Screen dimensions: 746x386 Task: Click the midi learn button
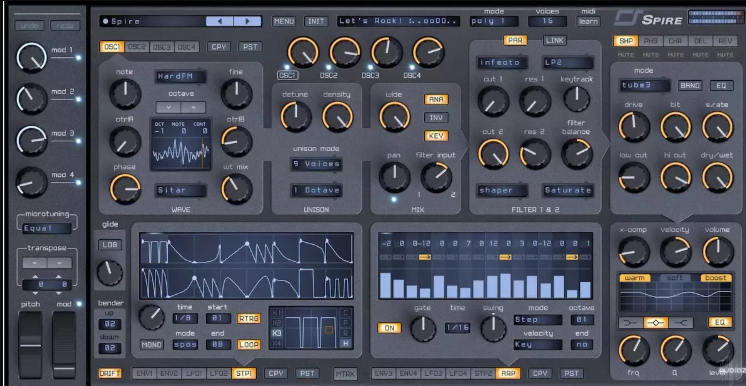(x=588, y=21)
